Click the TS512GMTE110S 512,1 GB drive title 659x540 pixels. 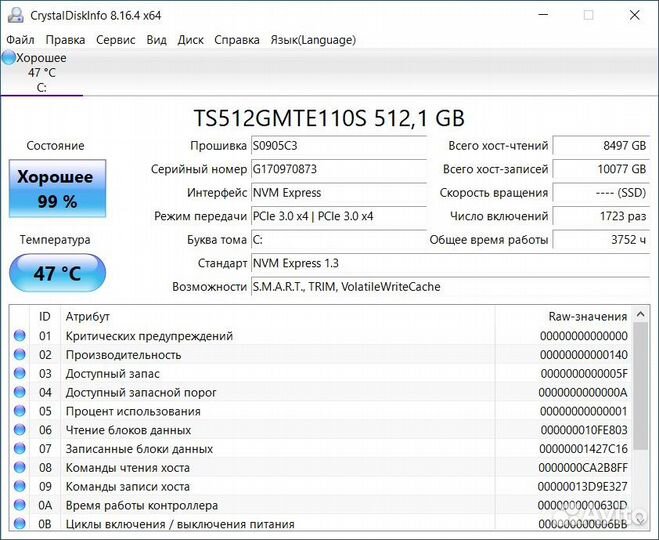coord(329,118)
